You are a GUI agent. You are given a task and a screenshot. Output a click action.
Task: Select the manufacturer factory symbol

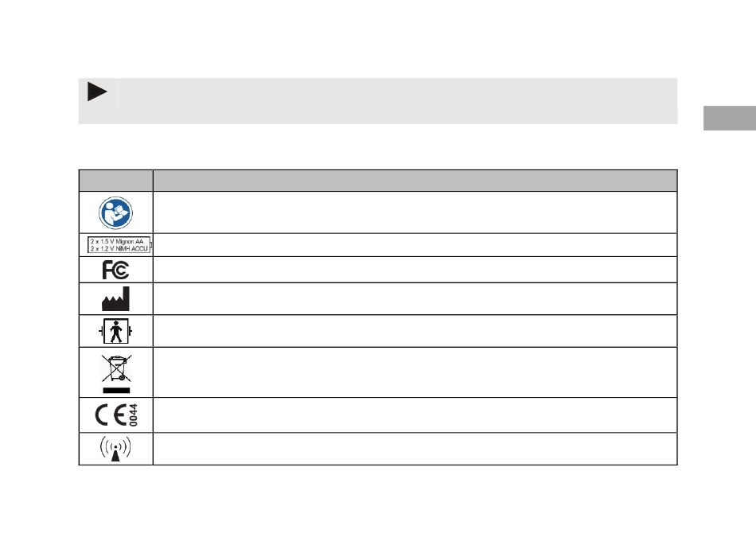coord(115,299)
